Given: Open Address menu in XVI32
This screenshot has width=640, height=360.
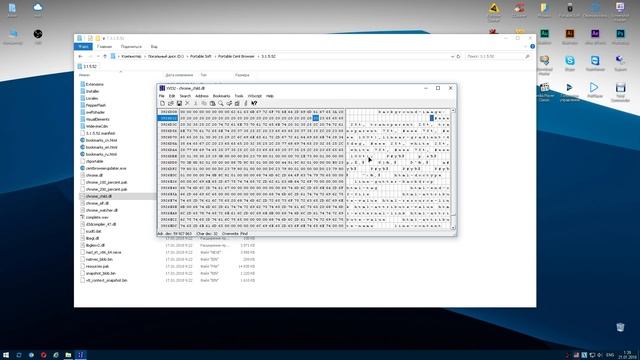Looking at the screenshot, I should [202, 96].
